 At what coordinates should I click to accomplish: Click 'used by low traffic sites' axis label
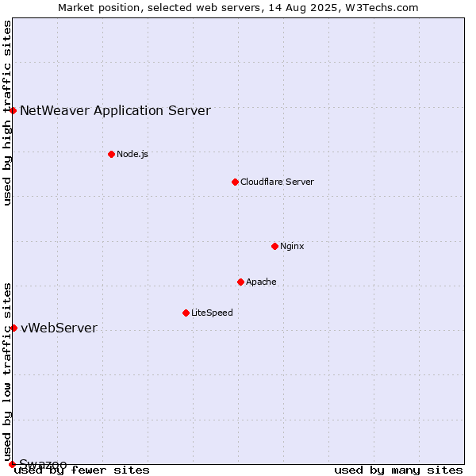[7, 373]
